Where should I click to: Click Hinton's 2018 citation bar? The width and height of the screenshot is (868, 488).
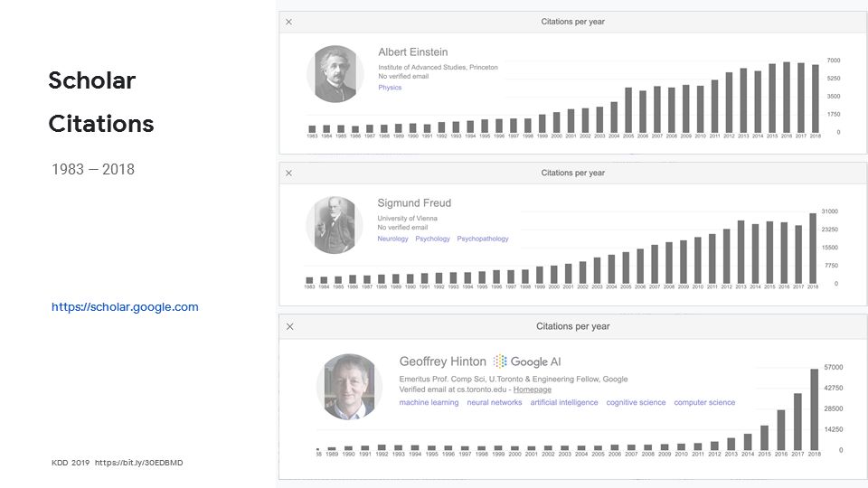tap(815, 408)
